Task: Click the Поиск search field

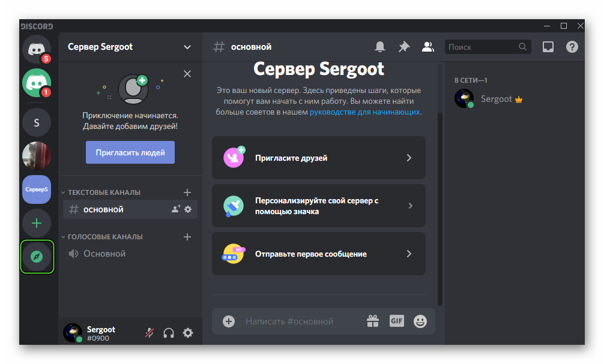Action: coord(482,47)
